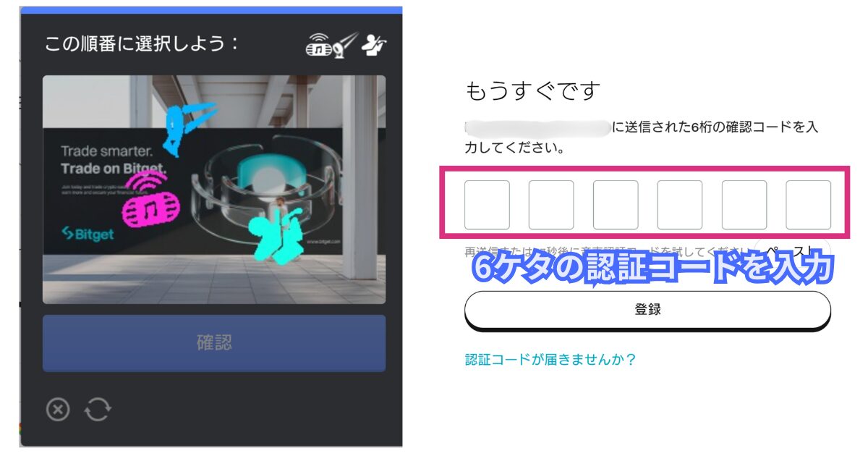Focus the fourth verification code box

[x=680, y=205]
